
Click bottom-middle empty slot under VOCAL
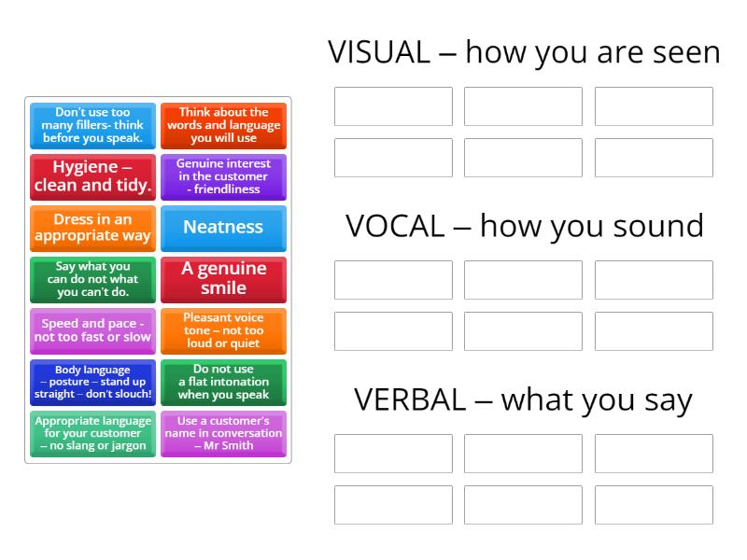(523, 331)
